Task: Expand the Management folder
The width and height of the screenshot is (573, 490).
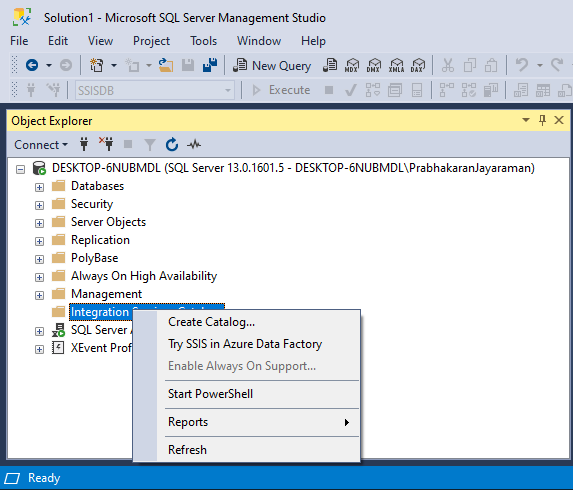Action: [x=39, y=295]
